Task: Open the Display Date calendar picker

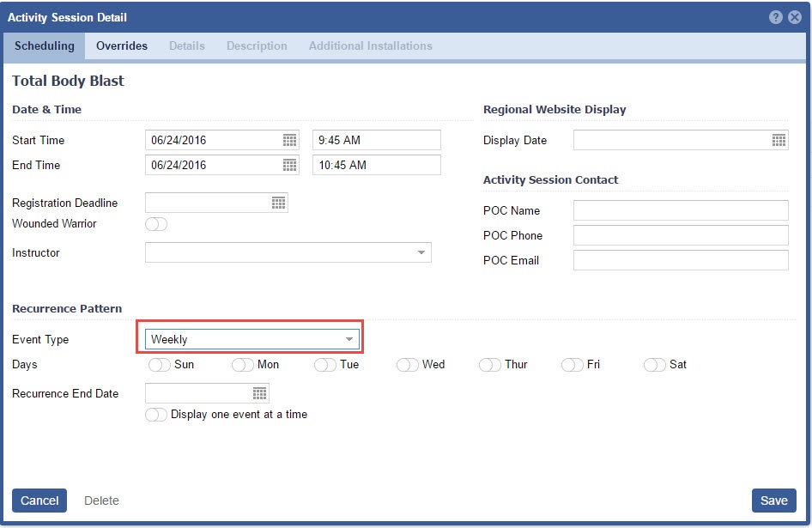Action: 779,140
